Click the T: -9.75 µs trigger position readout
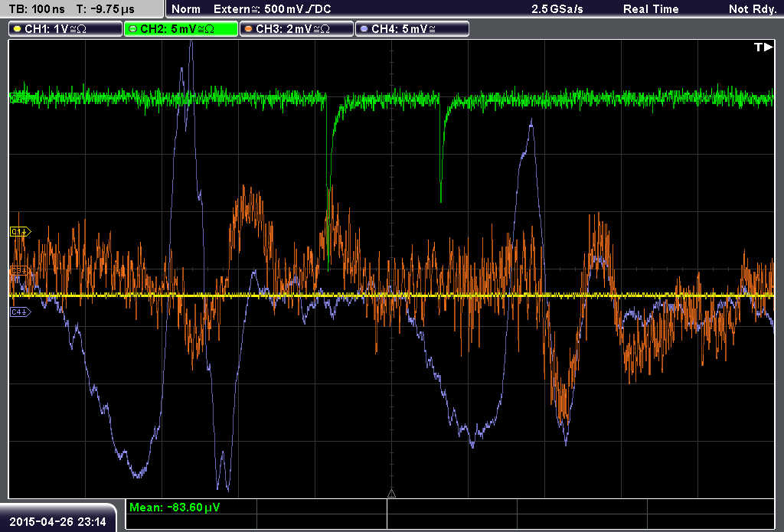784x532 pixels. (x=106, y=9)
